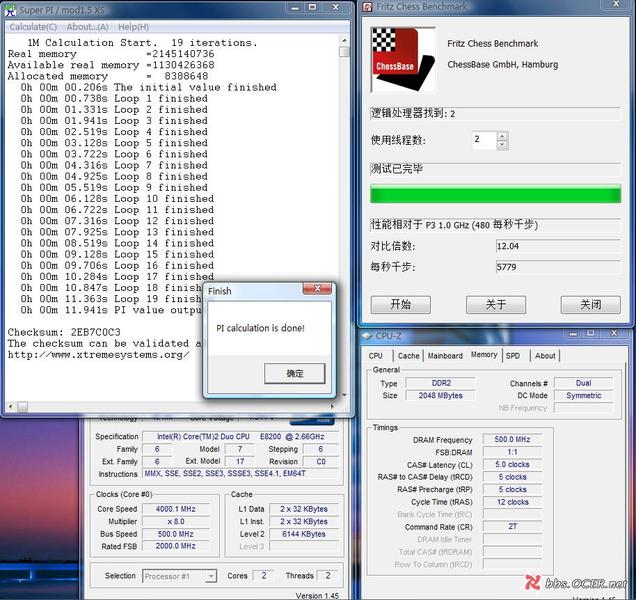The width and height of the screenshot is (636, 600).
Task: Click the Super PI title bar icon
Action: (x=11, y=10)
